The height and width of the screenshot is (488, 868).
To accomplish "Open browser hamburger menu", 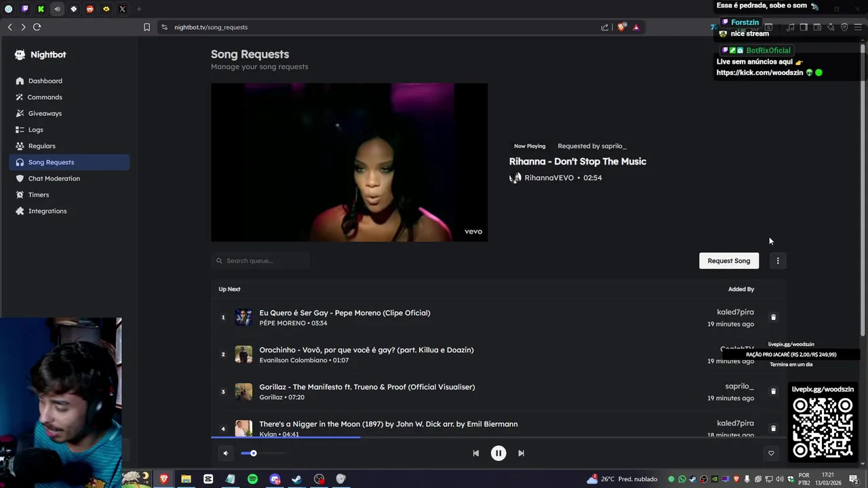I will coord(859,27).
